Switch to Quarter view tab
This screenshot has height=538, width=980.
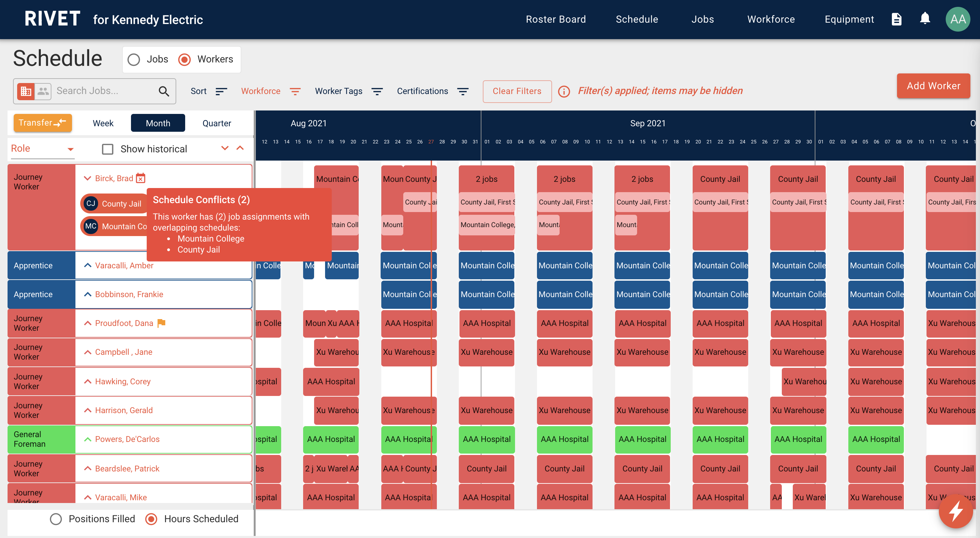(216, 123)
